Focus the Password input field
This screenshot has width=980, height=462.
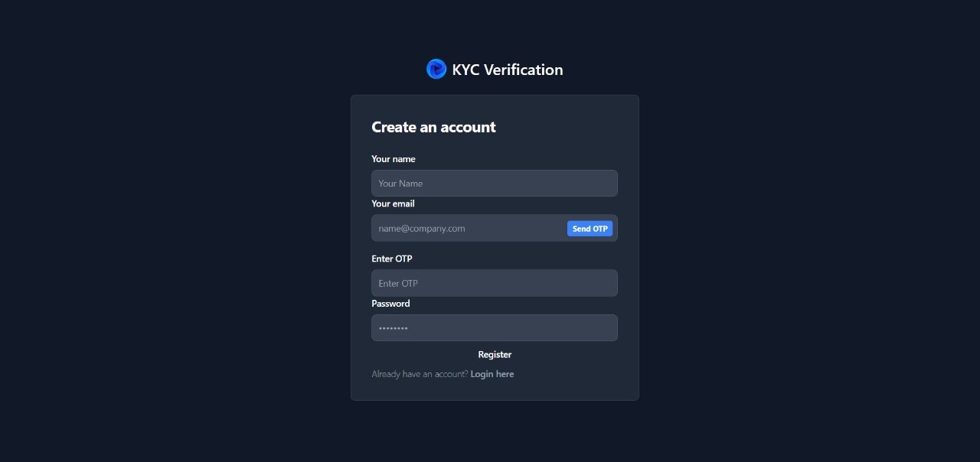point(495,327)
